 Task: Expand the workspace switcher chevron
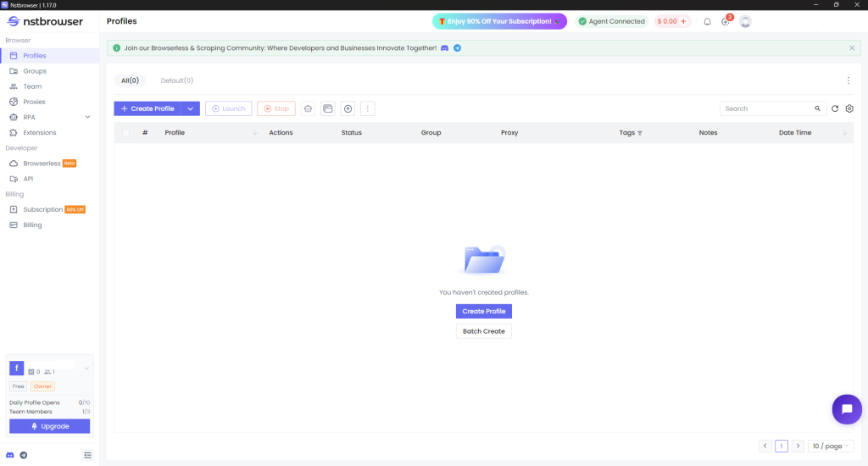coord(87,368)
